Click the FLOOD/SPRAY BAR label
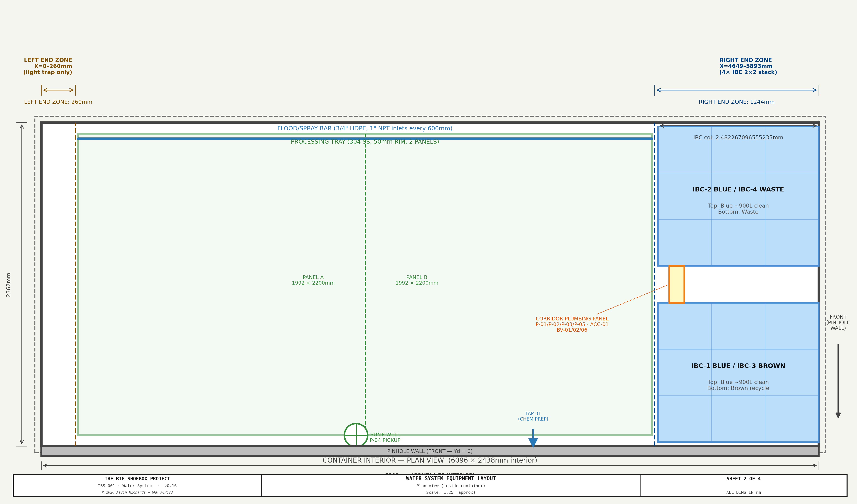 pos(364,129)
